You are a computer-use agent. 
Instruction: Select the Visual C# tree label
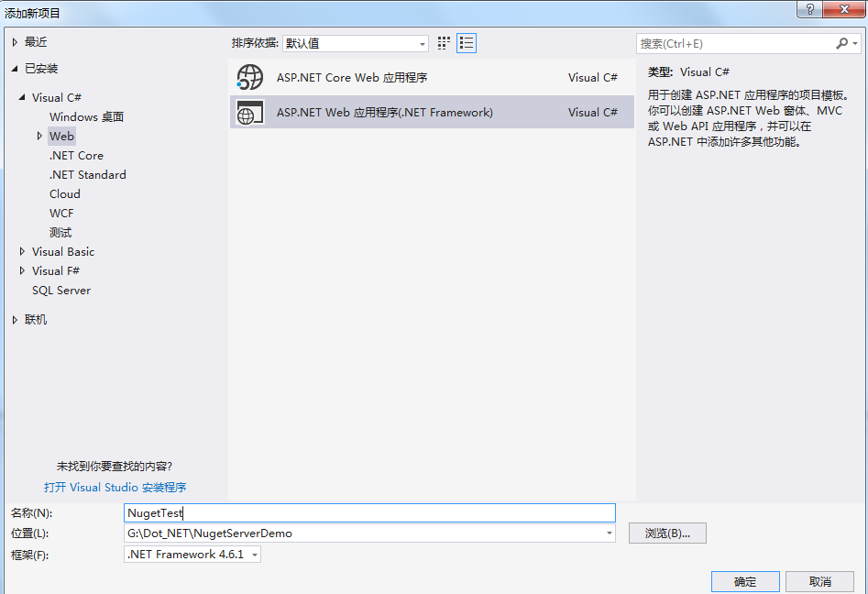pos(57,98)
